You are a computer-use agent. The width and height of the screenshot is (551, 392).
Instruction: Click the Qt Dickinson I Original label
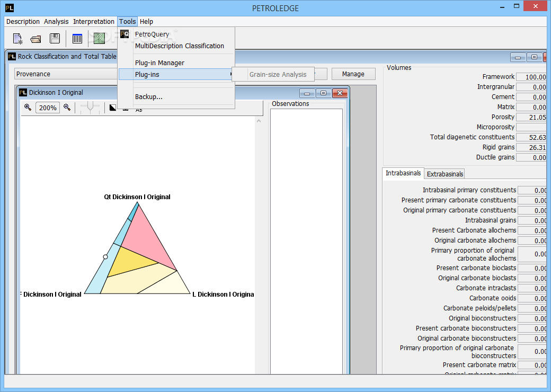[137, 197]
